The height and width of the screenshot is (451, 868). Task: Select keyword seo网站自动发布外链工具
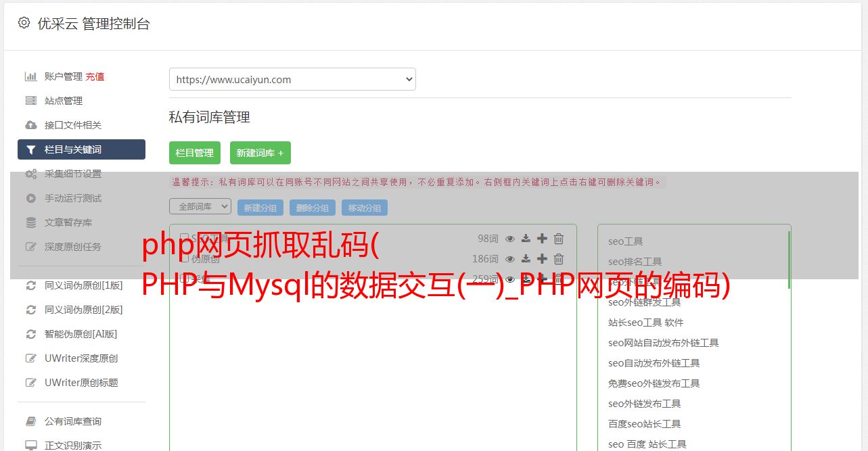(664, 343)
